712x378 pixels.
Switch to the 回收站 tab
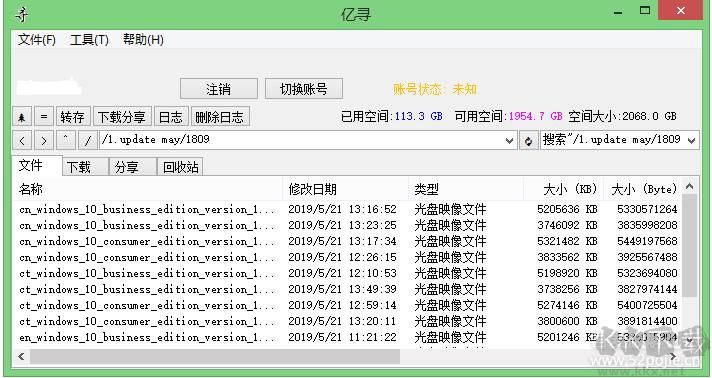(180, 167)
